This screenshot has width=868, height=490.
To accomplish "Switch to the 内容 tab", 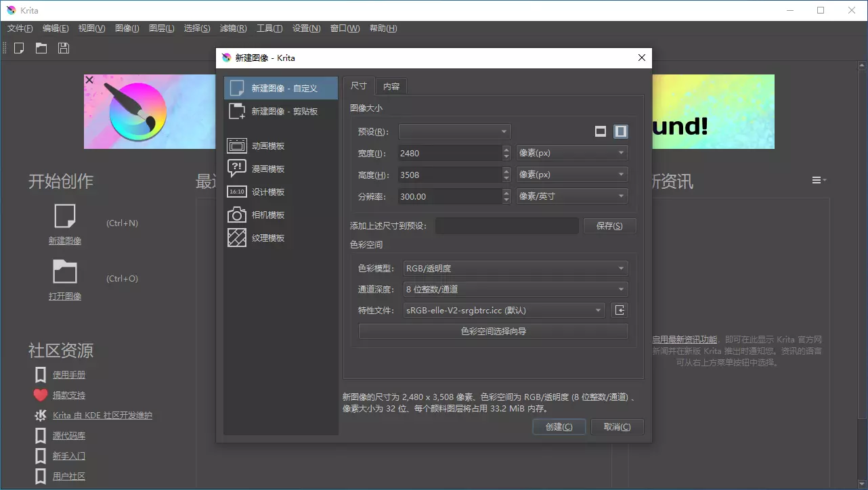I will click(x=391, y=87).
